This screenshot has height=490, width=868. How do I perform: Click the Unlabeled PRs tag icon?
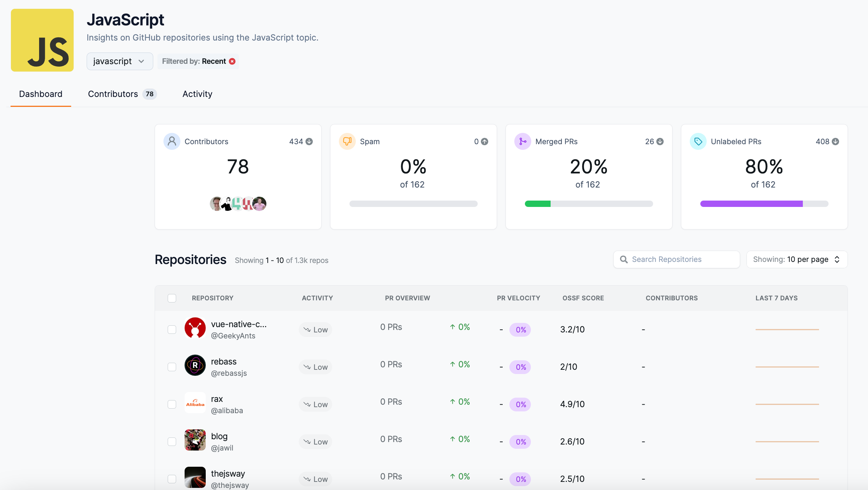click(x=698, y=141)
